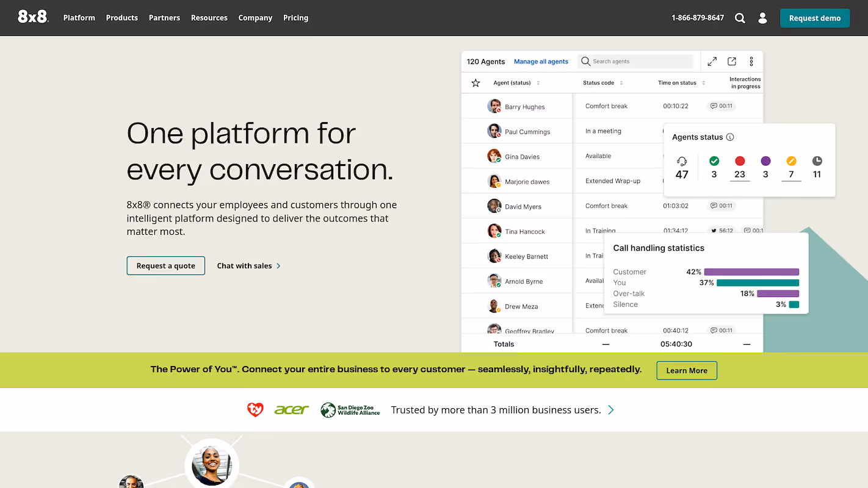This screenshot has height=488, width=868.
Task: Open the three-dot options menu in agents panel
Action: (751, 62)
